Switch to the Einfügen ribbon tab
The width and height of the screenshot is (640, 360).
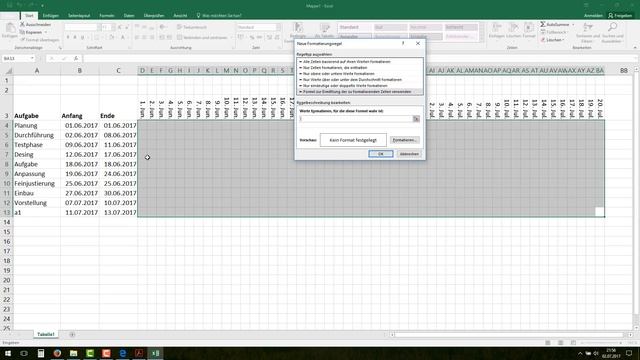(x=51, y=16)
